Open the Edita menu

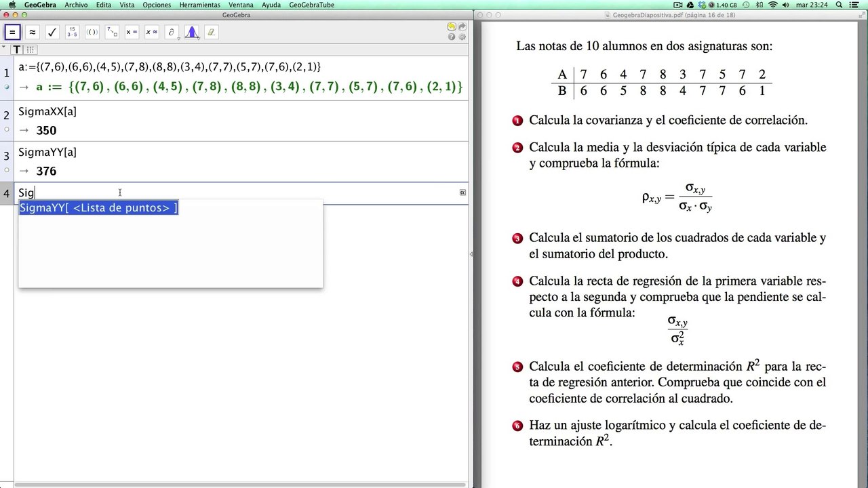coord(104,5)
